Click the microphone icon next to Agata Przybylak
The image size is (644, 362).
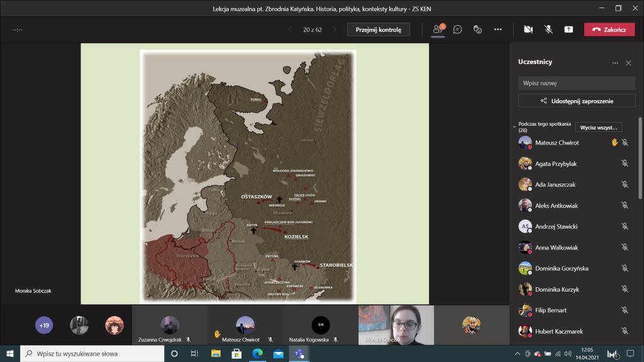click(625, 163)
